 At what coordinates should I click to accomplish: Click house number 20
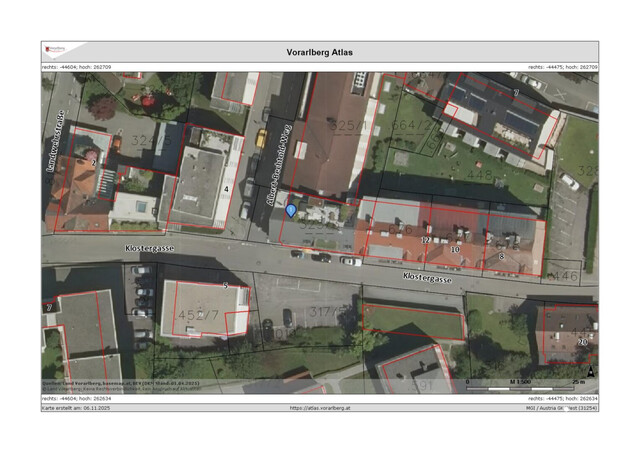[582, 342]
